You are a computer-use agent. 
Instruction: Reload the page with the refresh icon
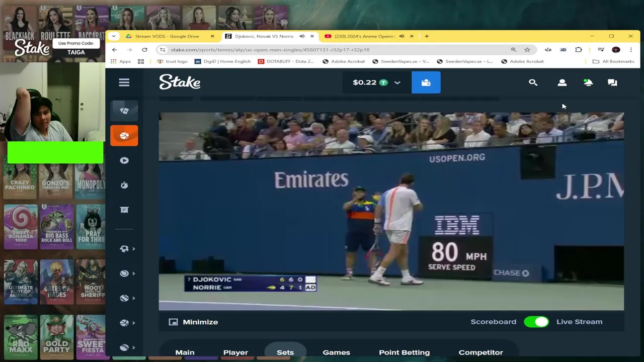click(144, 50)
